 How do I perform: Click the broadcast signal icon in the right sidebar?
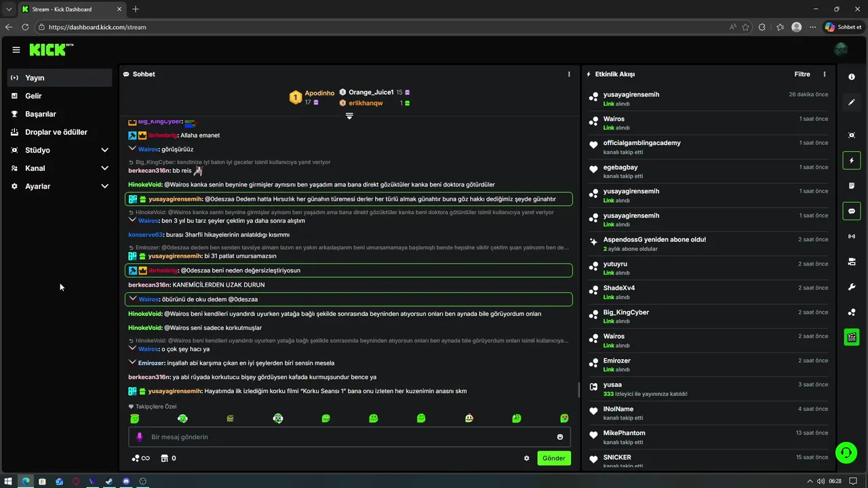click(852, 236)
